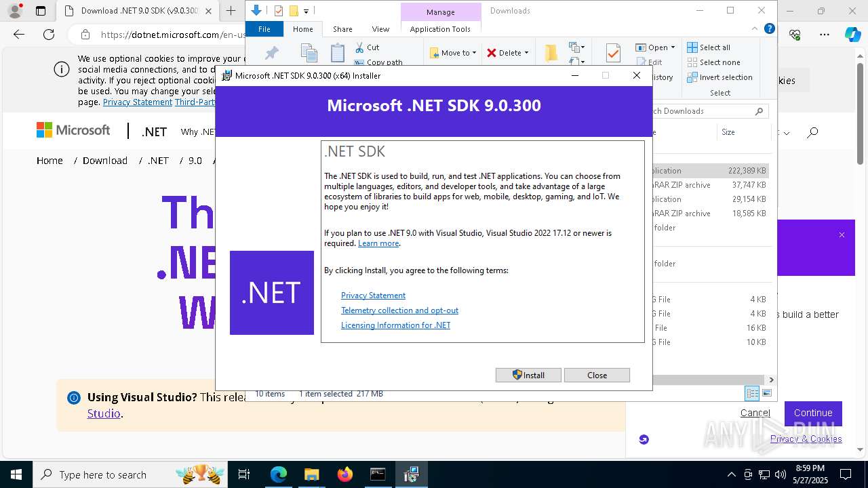Click the .NET logo tile in installer
The width and height of the screenshot is (868, 488).
272,293
